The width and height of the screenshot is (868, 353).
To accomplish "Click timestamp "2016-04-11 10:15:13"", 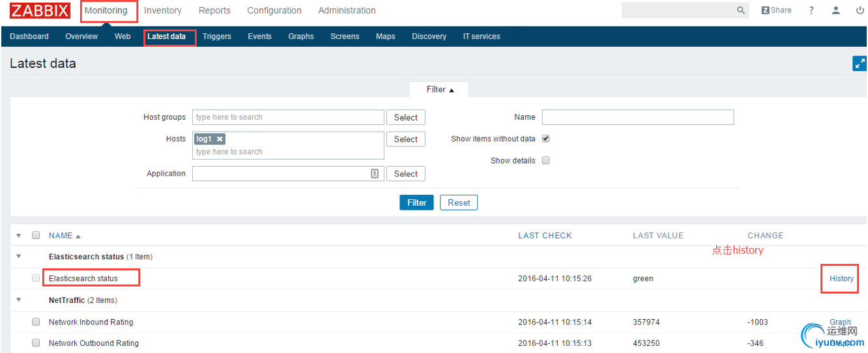I will [x=555, y=343].
